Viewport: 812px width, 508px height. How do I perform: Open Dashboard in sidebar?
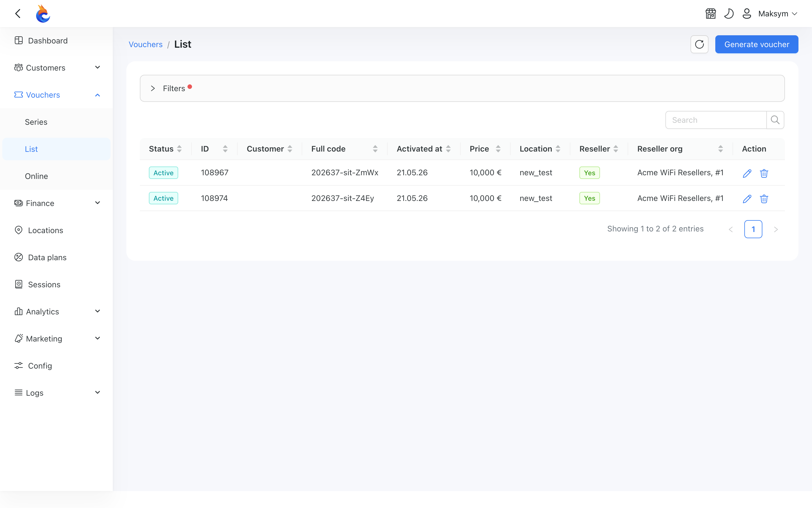(56, 41)
